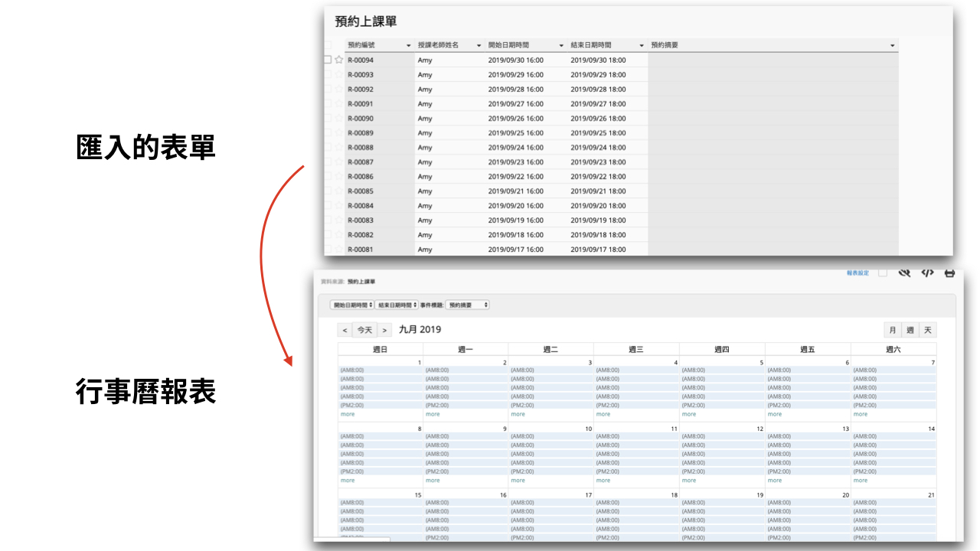Click the crossed-out eye icon in report toolbar
The image size is (980, 551).
pyautogui.click(x=904, y=272)
